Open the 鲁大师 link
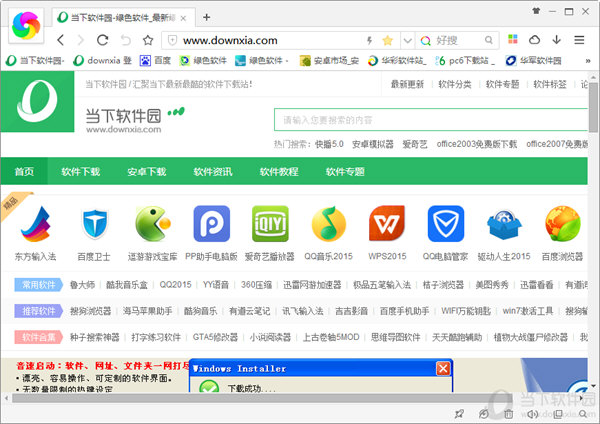 click(x=82, y=285)
